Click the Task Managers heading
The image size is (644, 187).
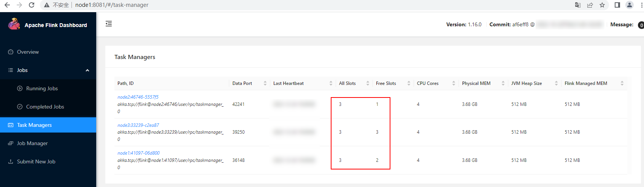[x=135, y=57]
